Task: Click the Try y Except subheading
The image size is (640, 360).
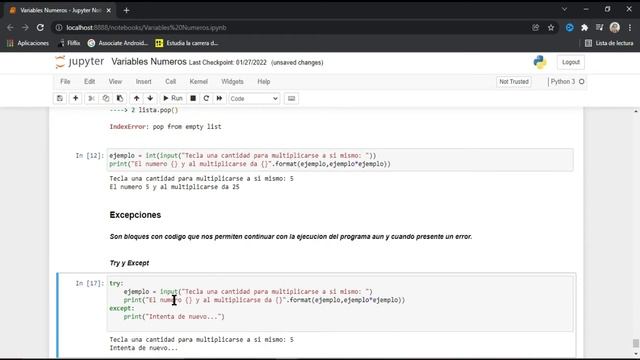Action: [129, 263]
